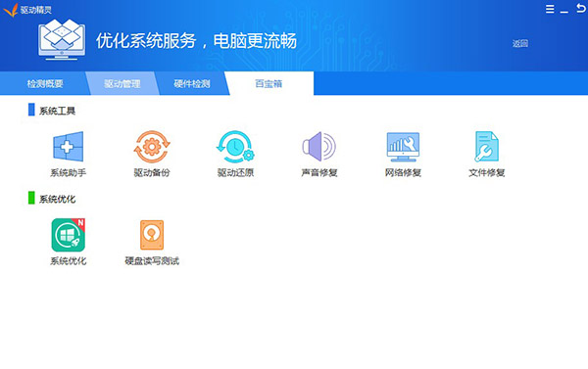Switch to the 检测概要 tab

[x=45, y=83]
